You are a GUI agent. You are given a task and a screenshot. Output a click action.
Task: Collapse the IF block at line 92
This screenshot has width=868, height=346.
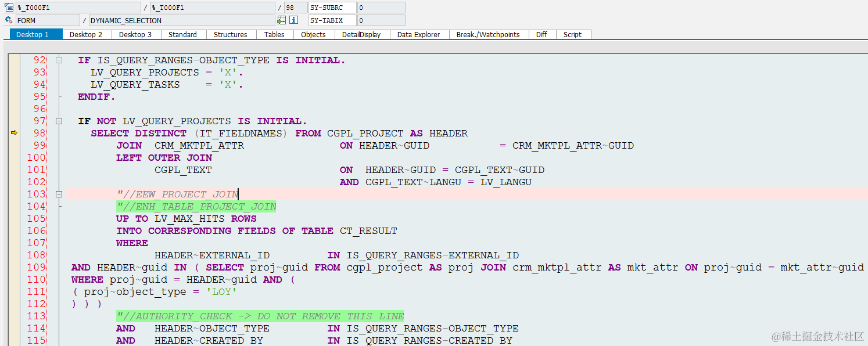[59, 60]
